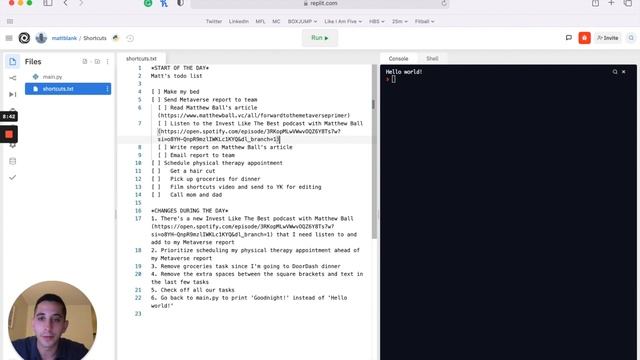
Task: Click the Python language badge icon
Action: [x=116, y=38]
